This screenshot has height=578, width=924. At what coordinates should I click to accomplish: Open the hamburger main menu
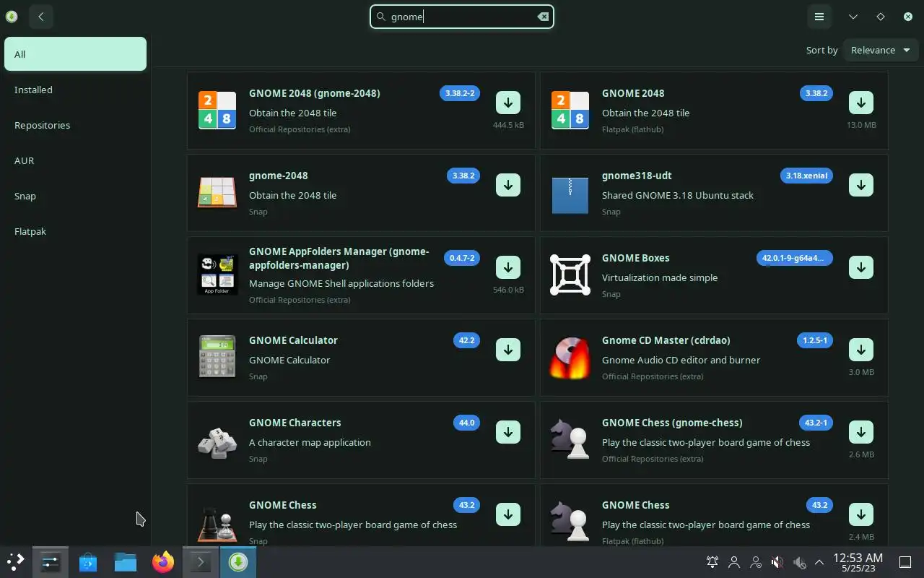coord(819,17)
